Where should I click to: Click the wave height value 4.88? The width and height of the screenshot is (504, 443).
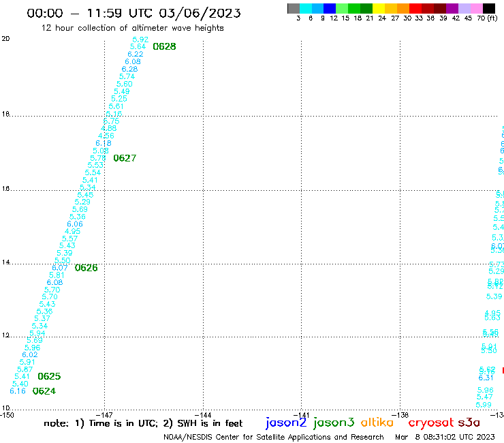coord(109,128)
